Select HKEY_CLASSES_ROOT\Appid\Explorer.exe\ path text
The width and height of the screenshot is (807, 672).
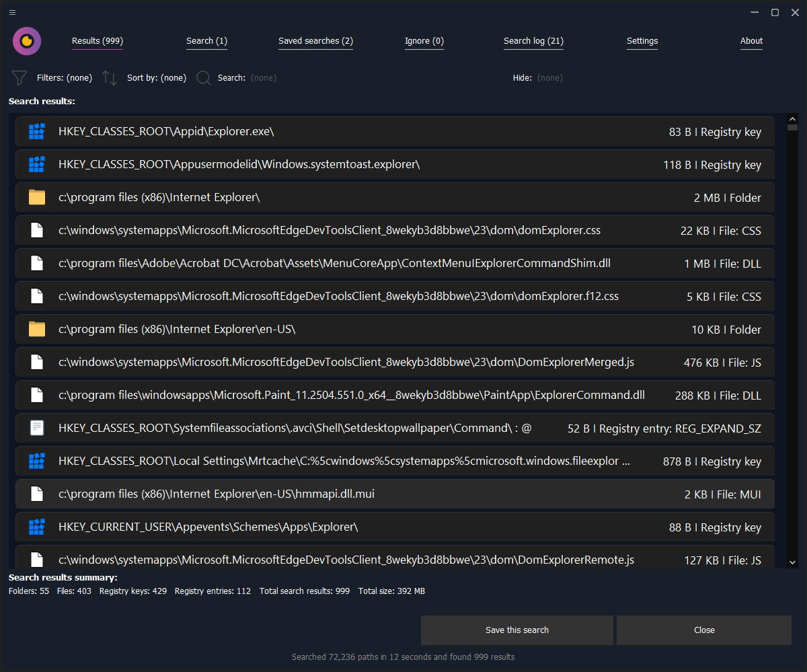coord(166,132)
